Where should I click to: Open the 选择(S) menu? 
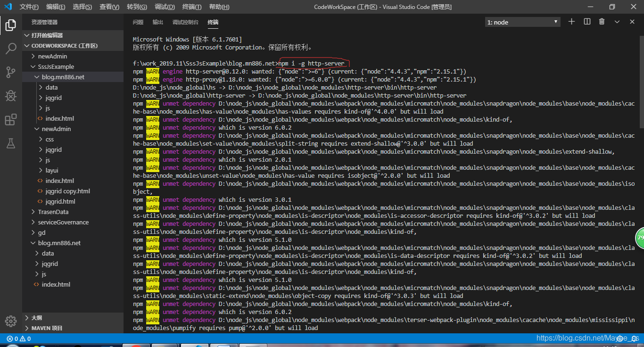tap(83, 7)
